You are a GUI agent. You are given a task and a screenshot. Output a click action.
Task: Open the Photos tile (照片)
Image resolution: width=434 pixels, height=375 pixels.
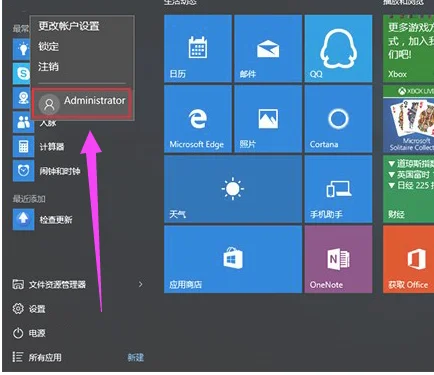click(268, 119)
